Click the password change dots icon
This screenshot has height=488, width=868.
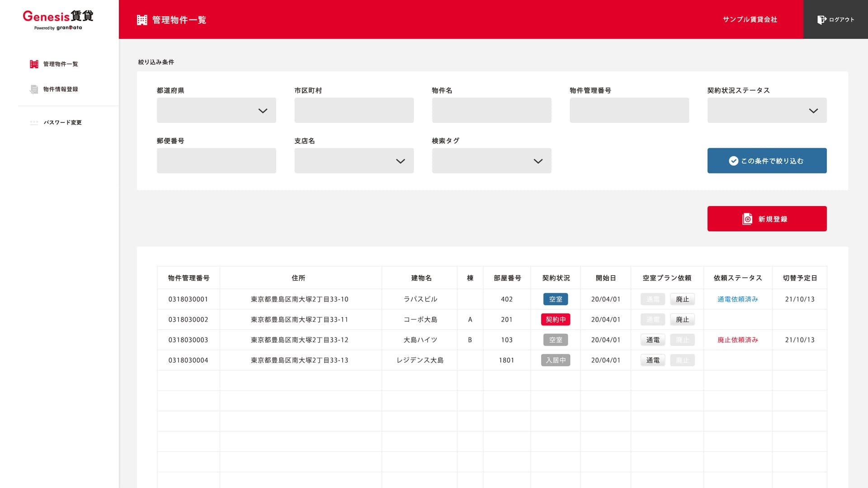tap(34, 122)
